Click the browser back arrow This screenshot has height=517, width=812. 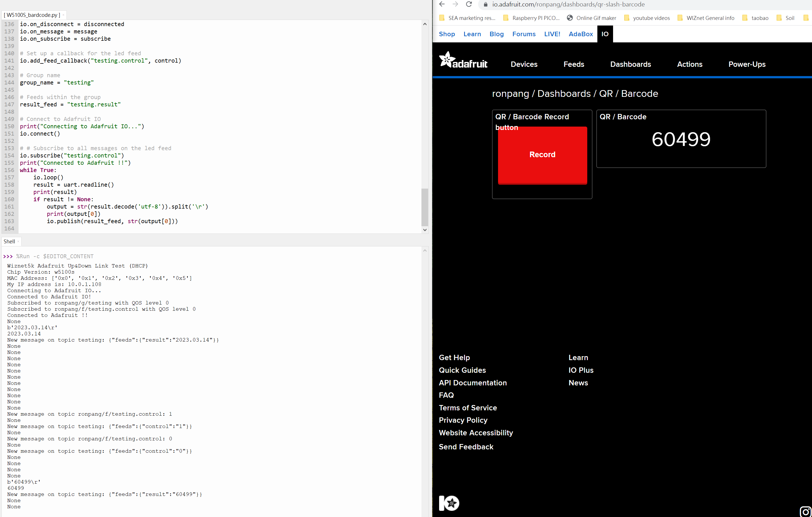click(x=442, y=4)
